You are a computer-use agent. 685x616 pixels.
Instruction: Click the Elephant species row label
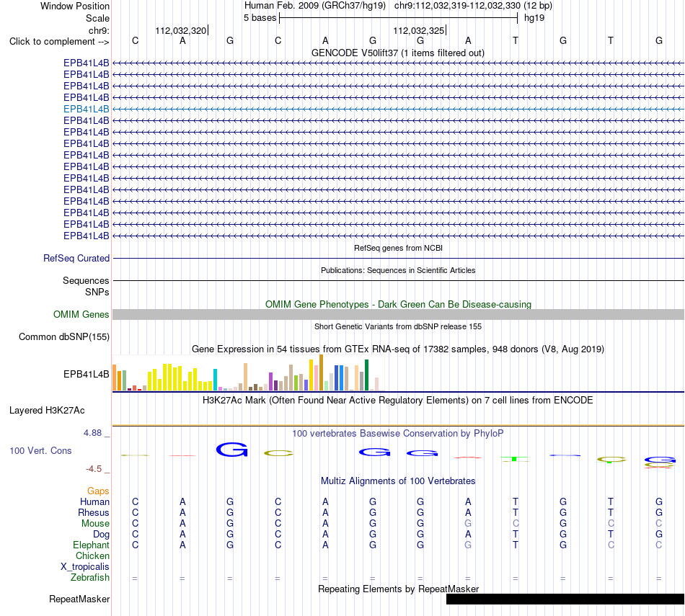(x=91, y=545)
